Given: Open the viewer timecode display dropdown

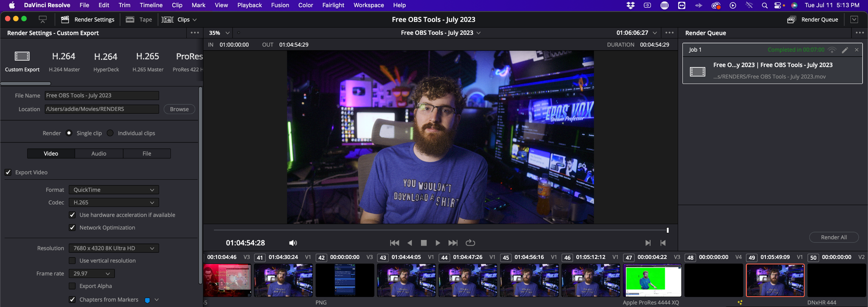Looking at the screenshot, I should (x=655, y=33).
